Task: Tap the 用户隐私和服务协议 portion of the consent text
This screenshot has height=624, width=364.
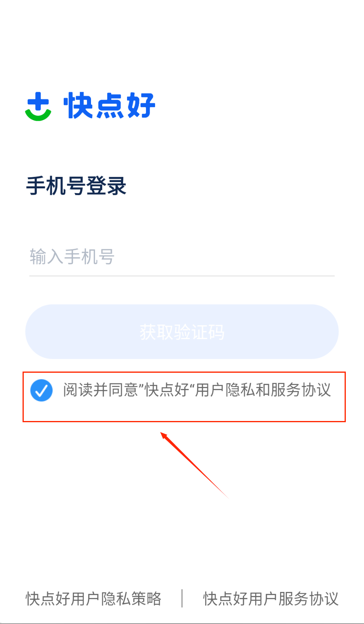Action: [263, 390]
